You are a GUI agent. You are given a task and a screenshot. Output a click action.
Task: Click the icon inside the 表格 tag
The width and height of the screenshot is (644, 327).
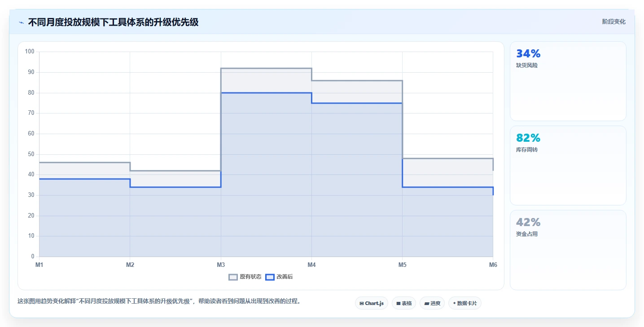pos(398,304)
